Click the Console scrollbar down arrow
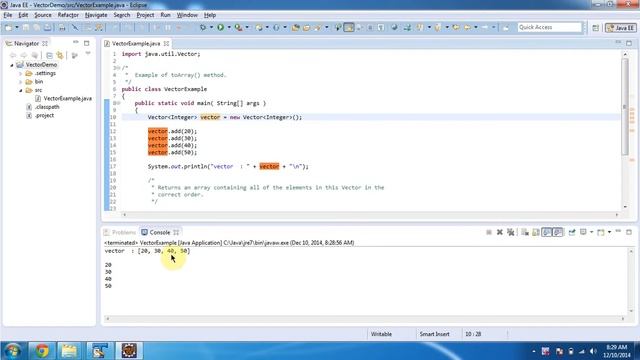This screenshot has height=360, width=640. [x=631, y=311]
